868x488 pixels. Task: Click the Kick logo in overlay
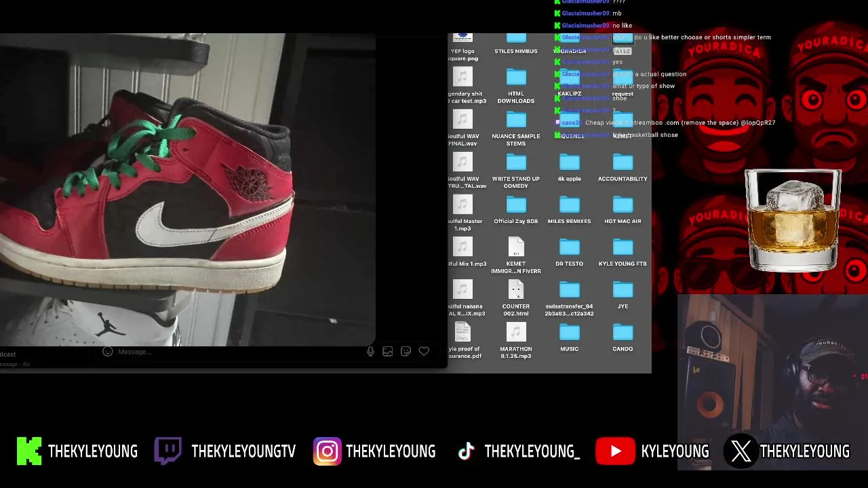click(x=29, y=451)
